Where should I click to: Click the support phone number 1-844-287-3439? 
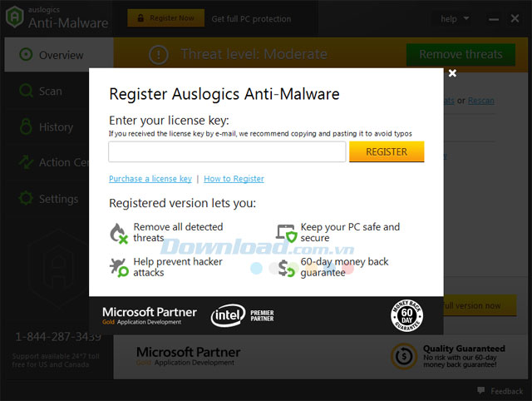pos(58,336)
